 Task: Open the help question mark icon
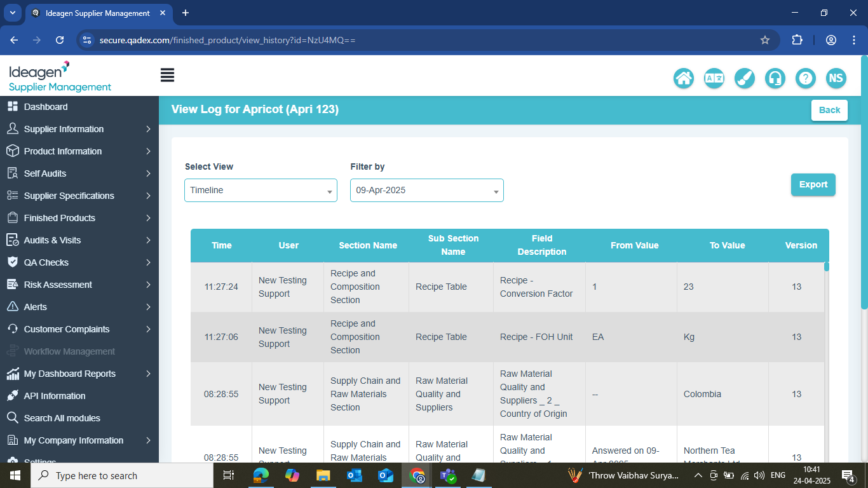806,78
